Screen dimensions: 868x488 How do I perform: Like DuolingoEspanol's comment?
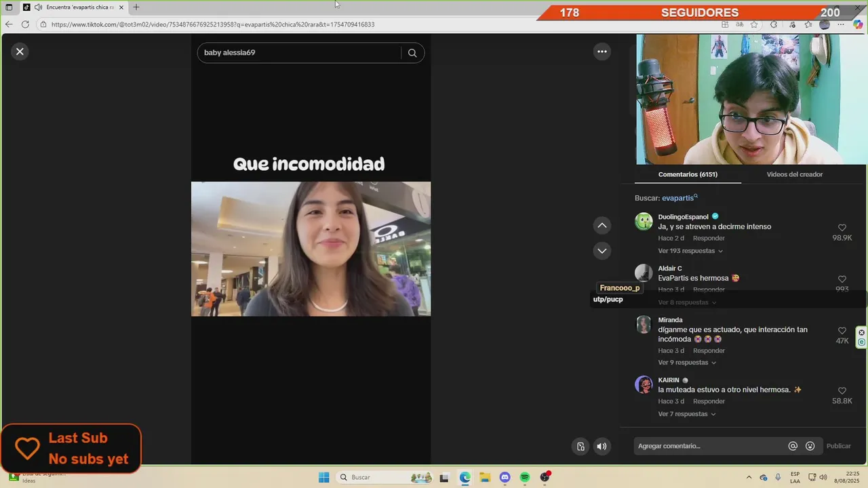coord(842,228)
